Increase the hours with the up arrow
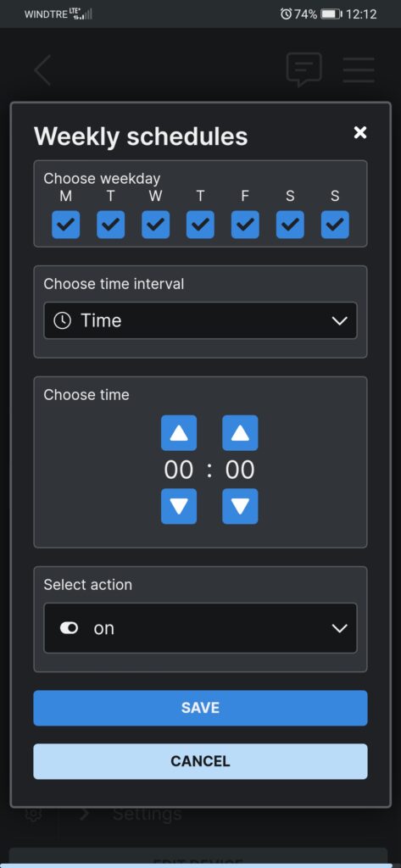The width and height of the screenshot is (401, 868). coord(179,433)
